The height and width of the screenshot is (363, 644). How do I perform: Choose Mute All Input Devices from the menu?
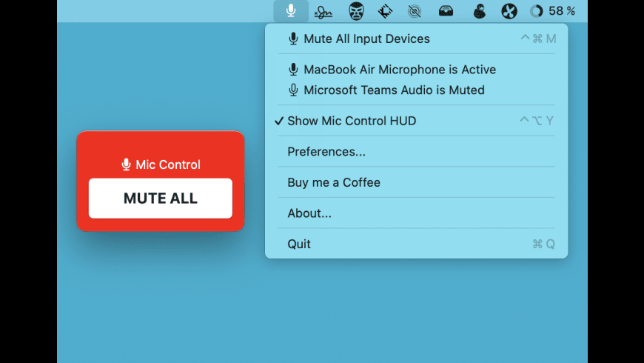pyautogui.click(x=417, y=39)
